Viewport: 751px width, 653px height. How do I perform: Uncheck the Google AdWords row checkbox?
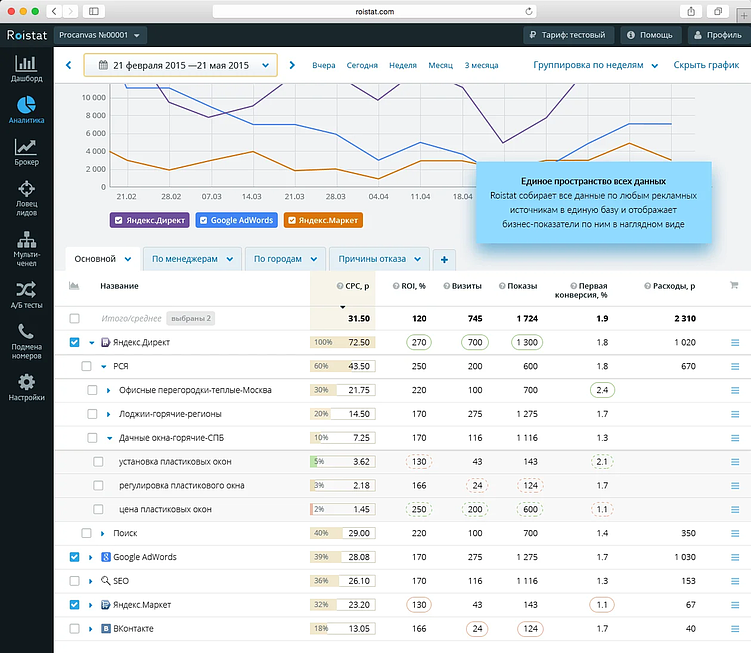coord(75,557)
